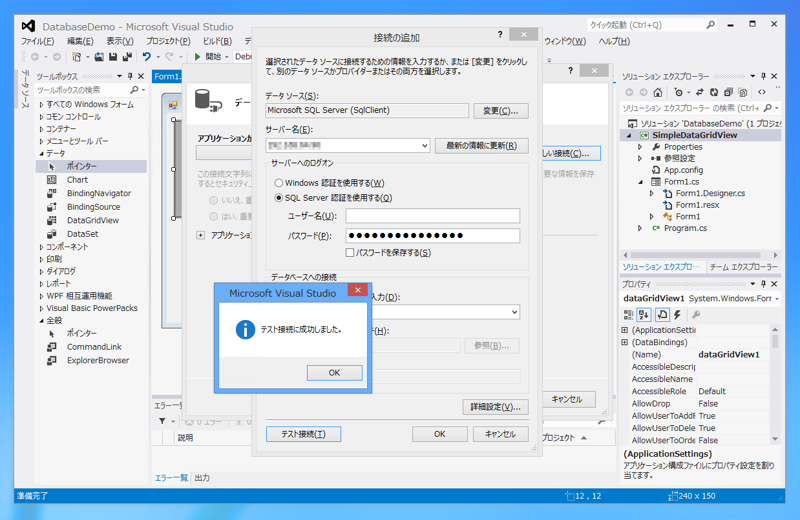800x520 pixels.
Task: Click help icon in 接続の追加 title bar
Action: pyautogui.click(x=500, y=34)
